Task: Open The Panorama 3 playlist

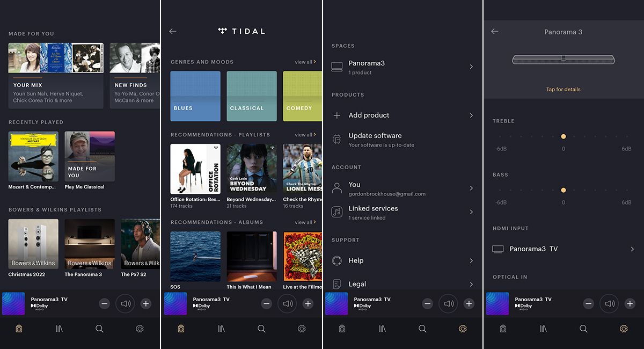Action: (x=90, y=244)
